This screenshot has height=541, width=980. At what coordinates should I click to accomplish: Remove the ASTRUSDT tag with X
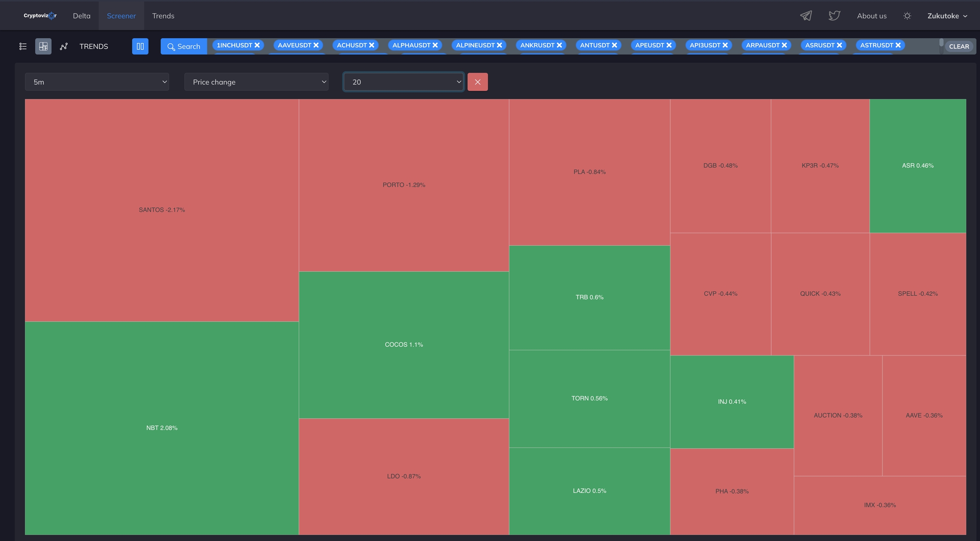pyautogui.click(x=898, y=45)
